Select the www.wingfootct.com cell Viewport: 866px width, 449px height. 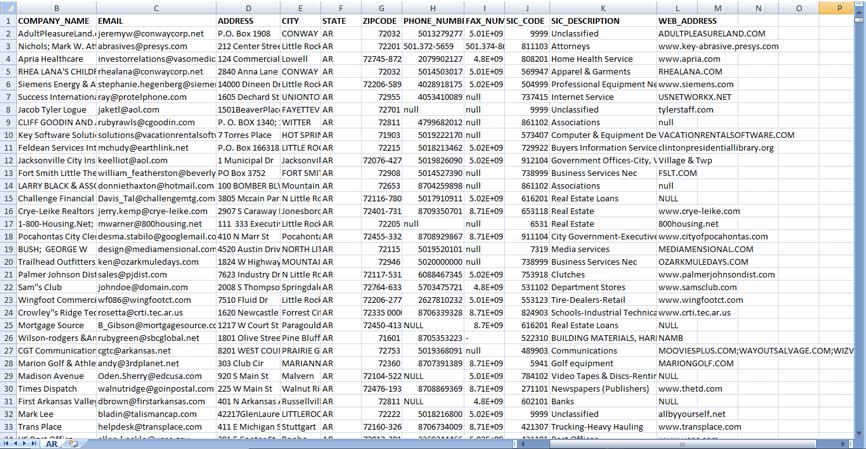click(x=677, y=300)
